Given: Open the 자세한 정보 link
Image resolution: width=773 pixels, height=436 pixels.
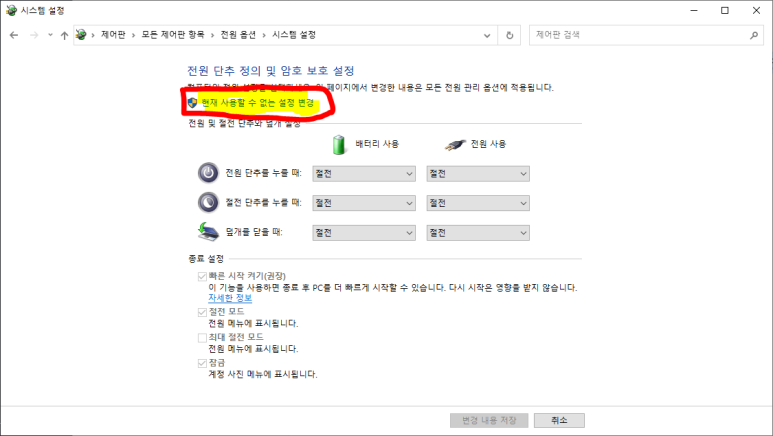Looking at the screenshot, I should click(x=230, y=298).
